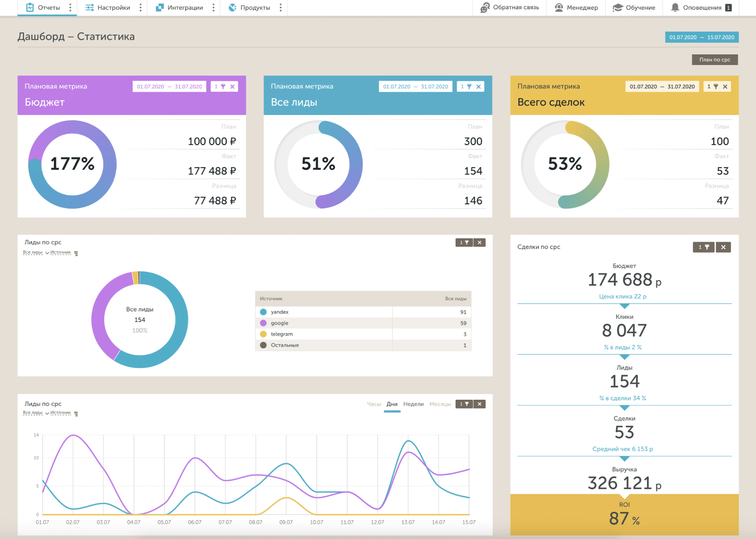Click the Менеджер headset icon
The image size is (756, 539).
[559, 7]
